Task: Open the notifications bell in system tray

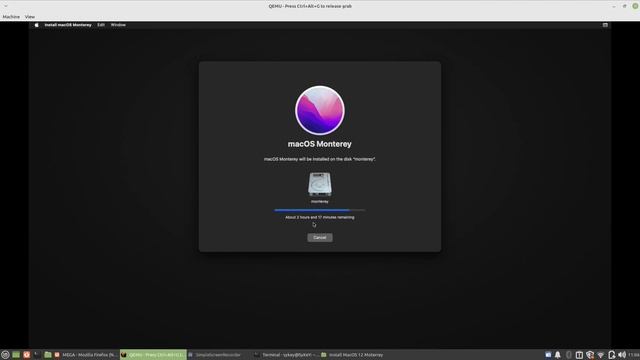Action: pyautogui.click(x=558, y=355)
